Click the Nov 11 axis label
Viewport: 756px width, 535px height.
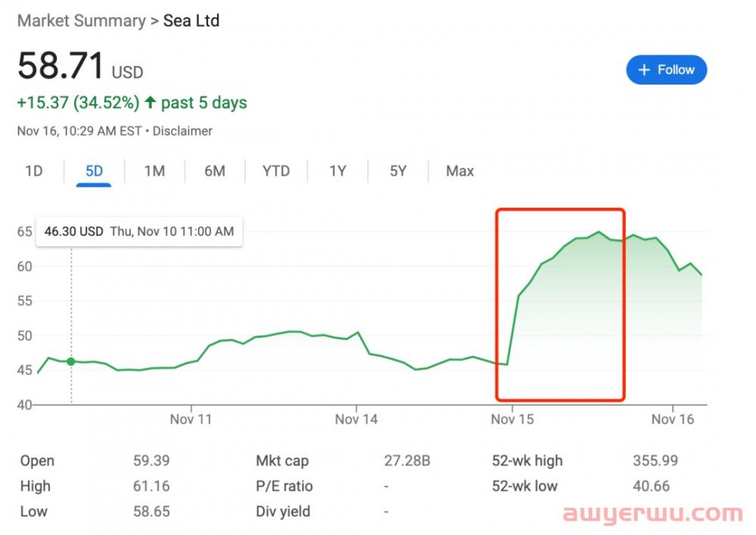point(191,419)
